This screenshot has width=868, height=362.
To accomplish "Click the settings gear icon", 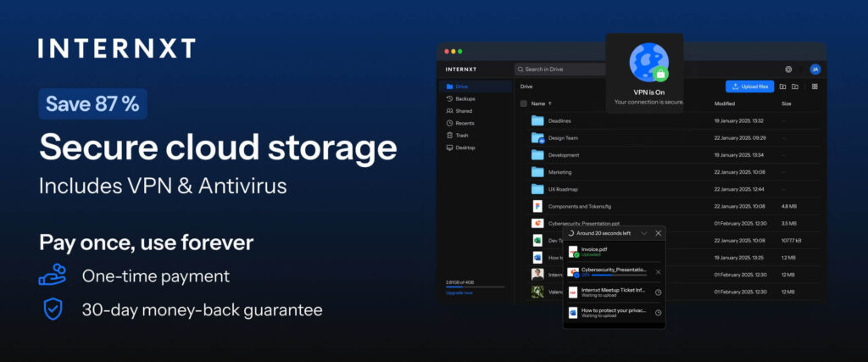I will [788, 70].
